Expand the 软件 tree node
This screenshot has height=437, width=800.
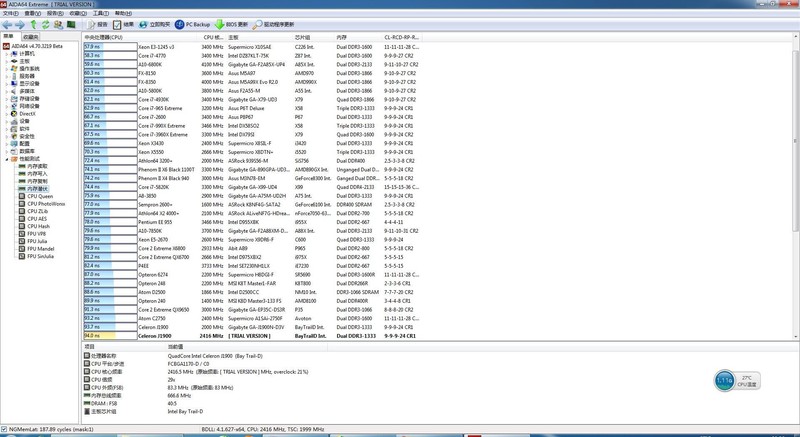(x=7, y=128)
